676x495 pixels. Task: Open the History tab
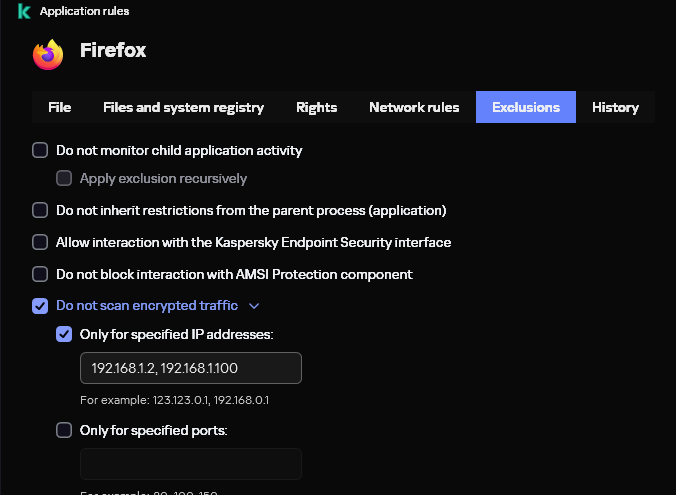pos(615,107)
